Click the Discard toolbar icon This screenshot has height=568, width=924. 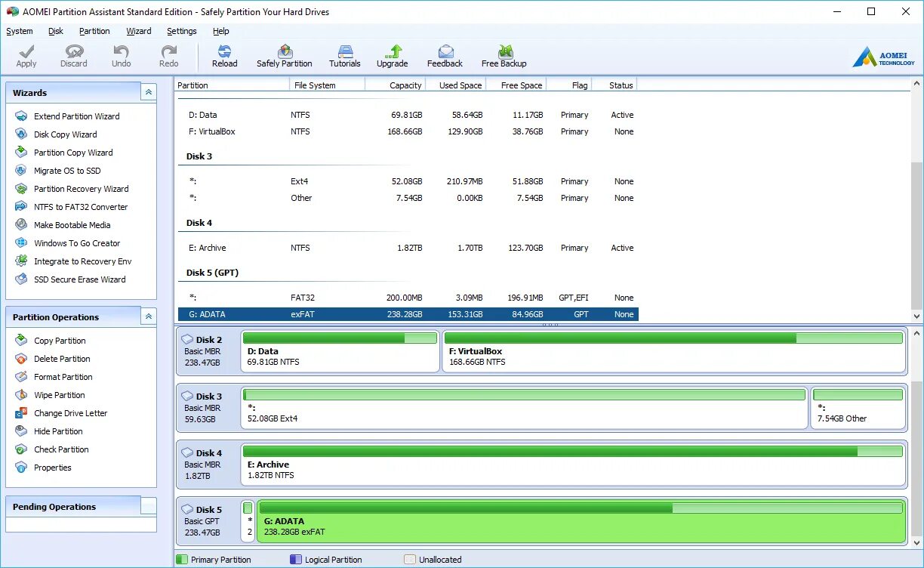74,51
